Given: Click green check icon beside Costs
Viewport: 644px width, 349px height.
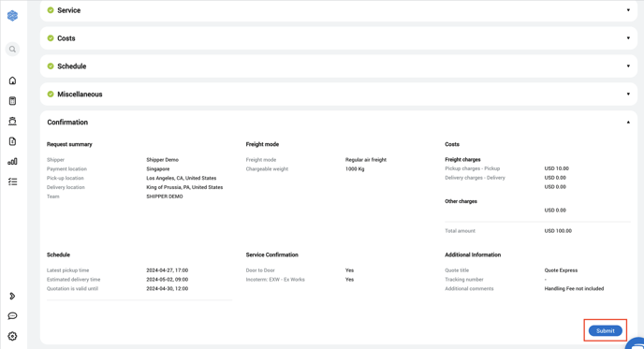Looking at the screenshot, I should pyautogui.click(x=51, y=38).
